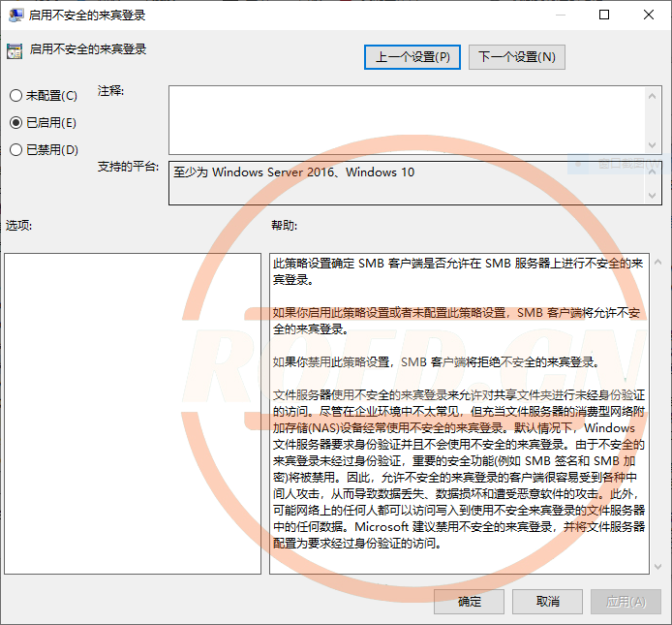
Task: Click the 应用(A) apply button
Action: coord(626,602)
